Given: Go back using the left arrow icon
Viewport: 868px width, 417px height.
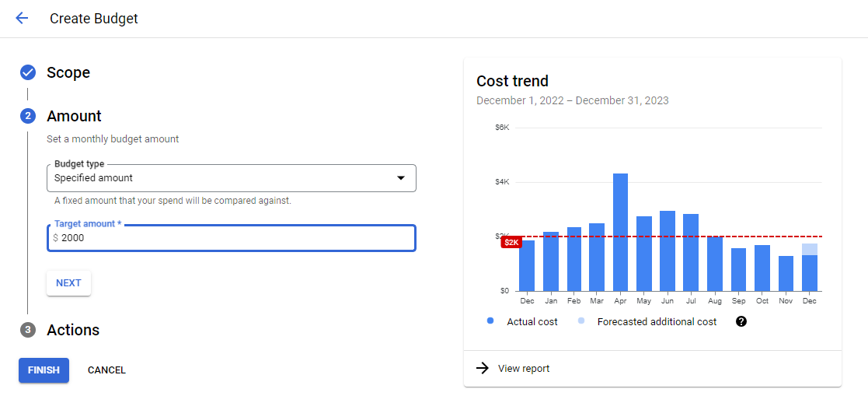Looking at the screenshot, I should 22,19.
